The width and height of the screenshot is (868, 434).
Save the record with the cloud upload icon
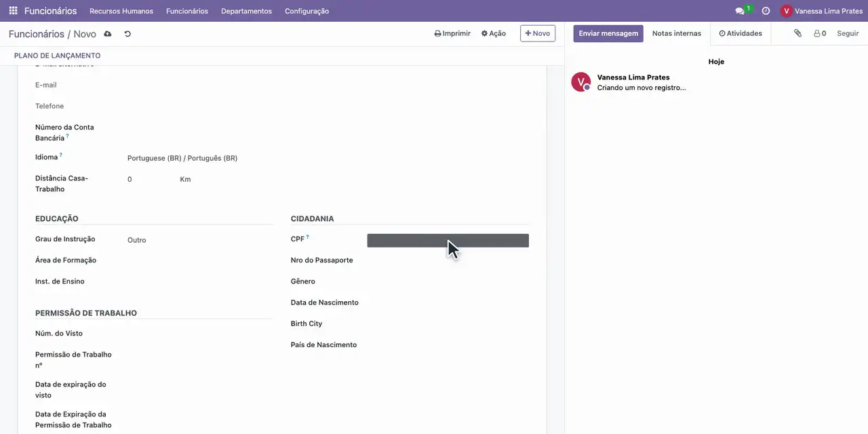click(x=107, y=34)
